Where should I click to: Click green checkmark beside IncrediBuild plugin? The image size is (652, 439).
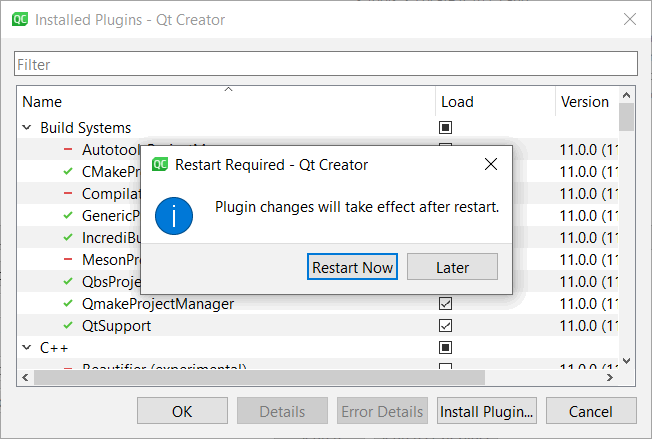[x=67, y=238]
